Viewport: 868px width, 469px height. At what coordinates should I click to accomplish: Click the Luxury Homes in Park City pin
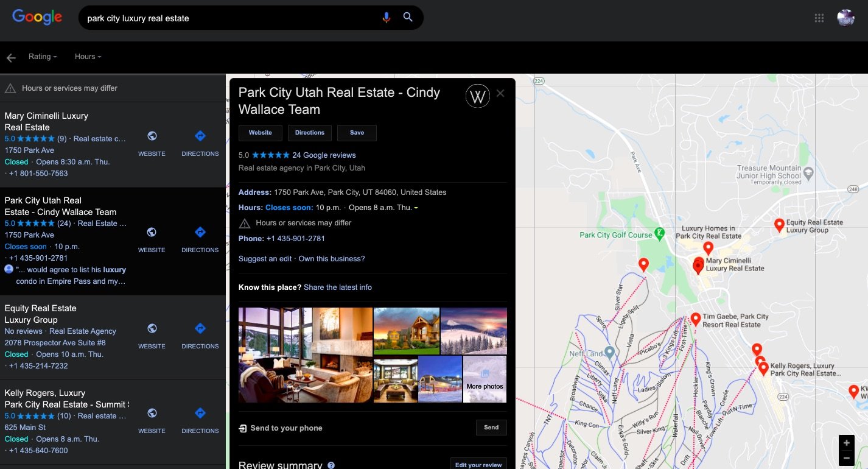point(708,248)
